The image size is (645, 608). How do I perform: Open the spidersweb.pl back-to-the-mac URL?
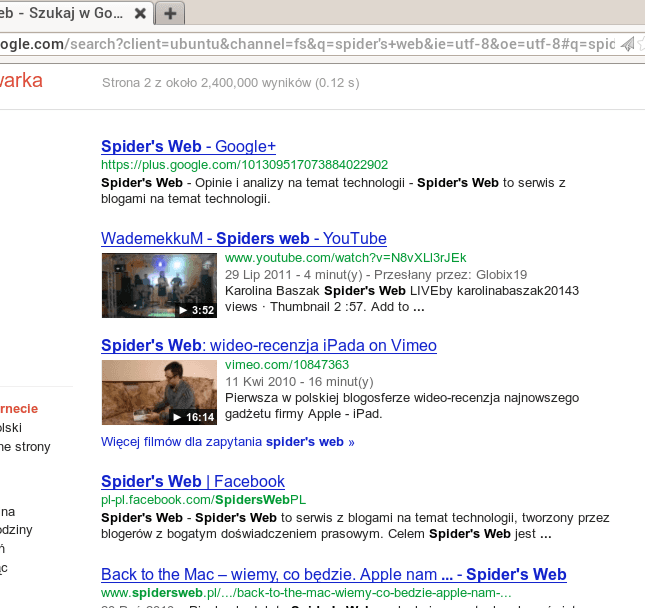pyautogui.click(x=306, y=593)
